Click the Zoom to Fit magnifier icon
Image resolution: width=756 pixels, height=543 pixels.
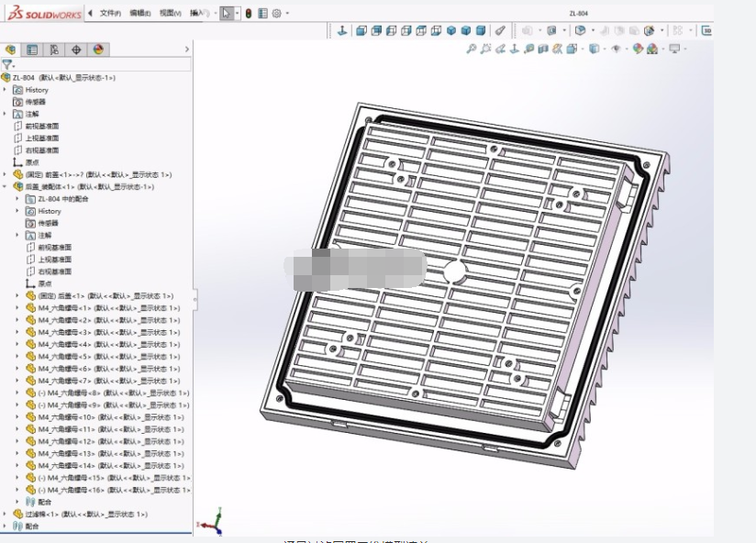point(472,49)
